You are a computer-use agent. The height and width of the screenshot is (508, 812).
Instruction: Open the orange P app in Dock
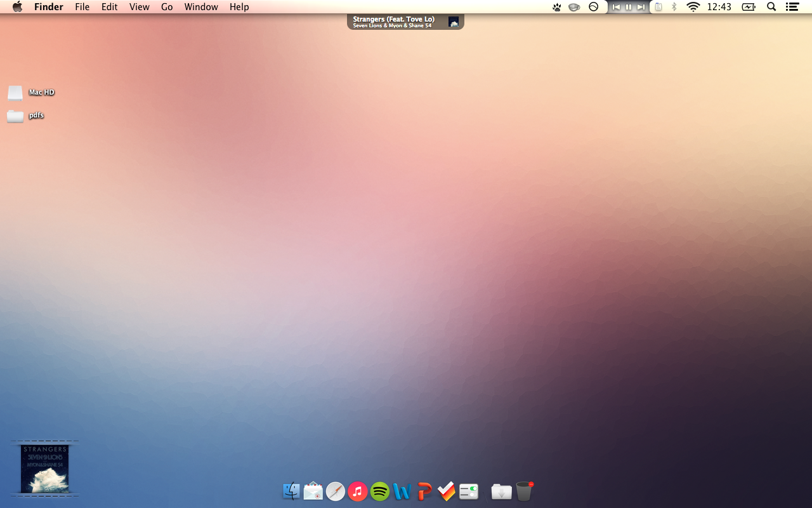coord(424,491)
